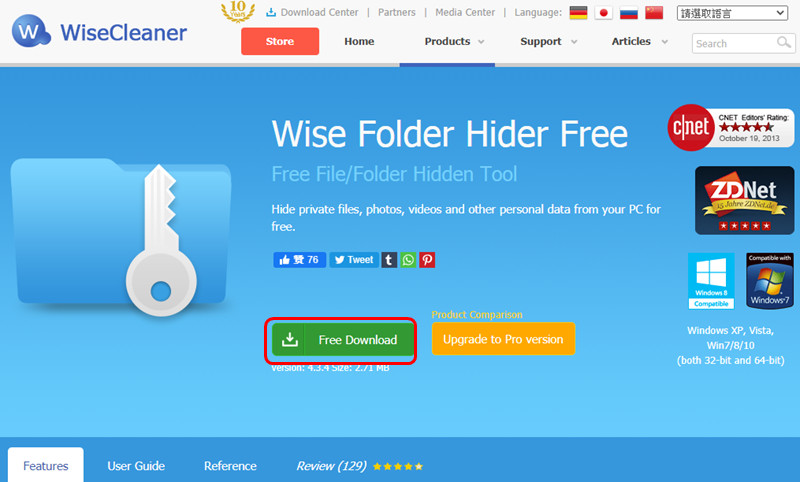Expand the Support menu
800x482 pixels.
pyautogui.click(x=548, y=41)
